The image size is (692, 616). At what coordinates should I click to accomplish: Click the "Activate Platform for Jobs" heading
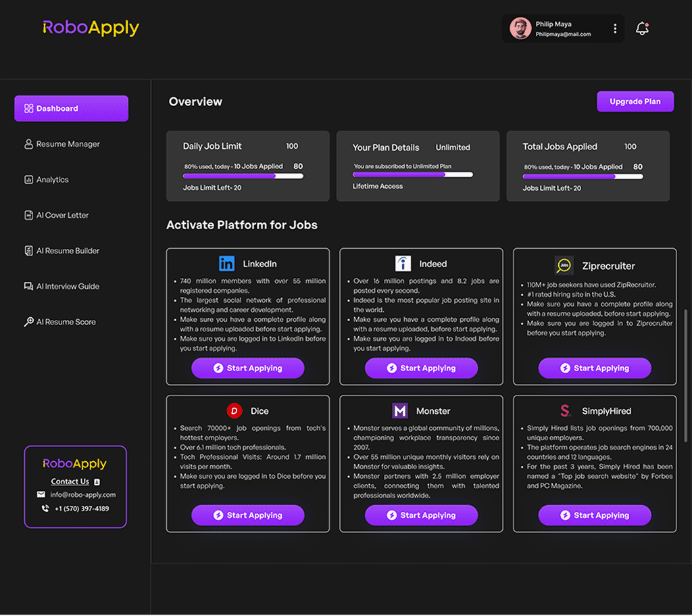[x=242, y=225]
